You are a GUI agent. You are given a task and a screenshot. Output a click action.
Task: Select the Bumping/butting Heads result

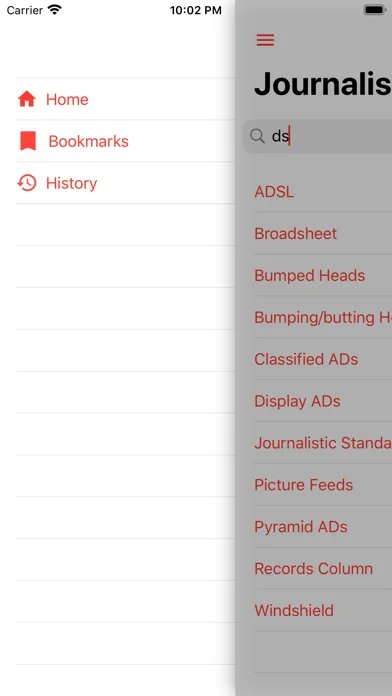pos(323,317)
